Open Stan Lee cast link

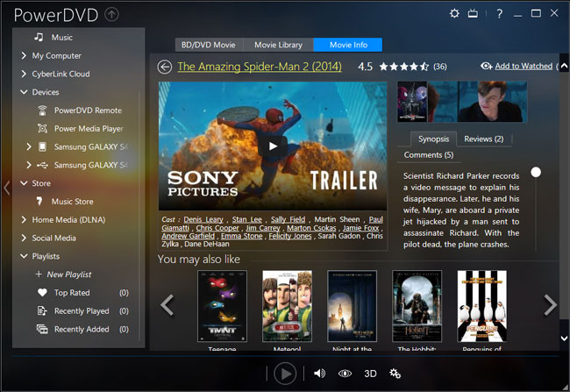[x=246, y=219]
